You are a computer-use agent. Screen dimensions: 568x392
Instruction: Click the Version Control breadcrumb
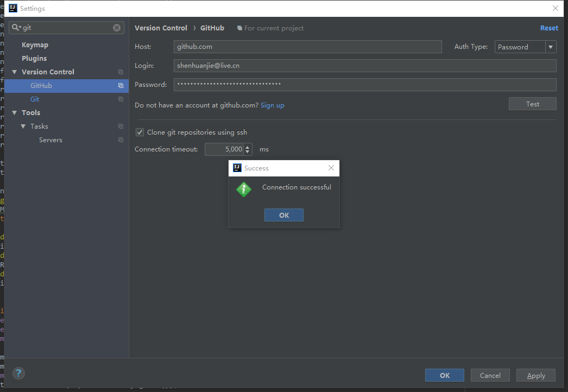click(x=161, y=28)
